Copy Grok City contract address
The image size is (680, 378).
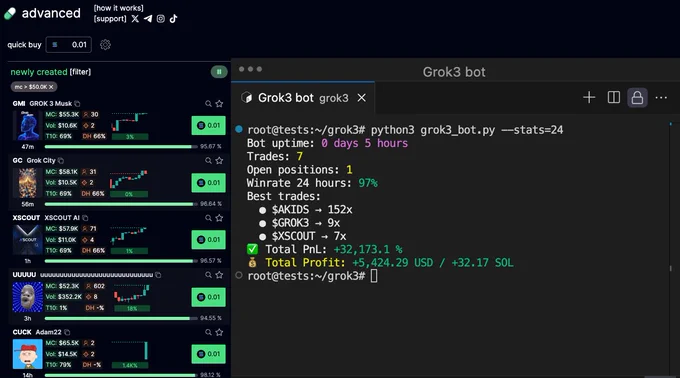pos(61,160)
